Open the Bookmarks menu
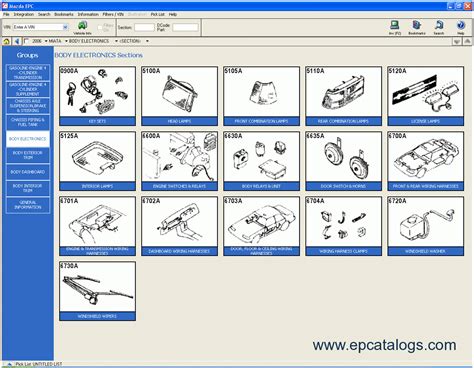Image resolution: width=474 pixels, height=368 pixels. click(x=64, y=14)
